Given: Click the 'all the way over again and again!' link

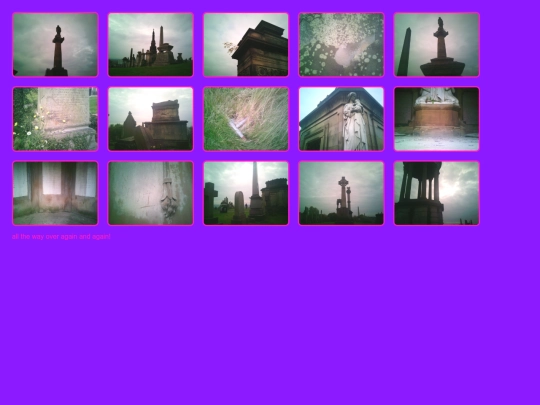Looking at the screenshot, I should (x=61, y=237).
